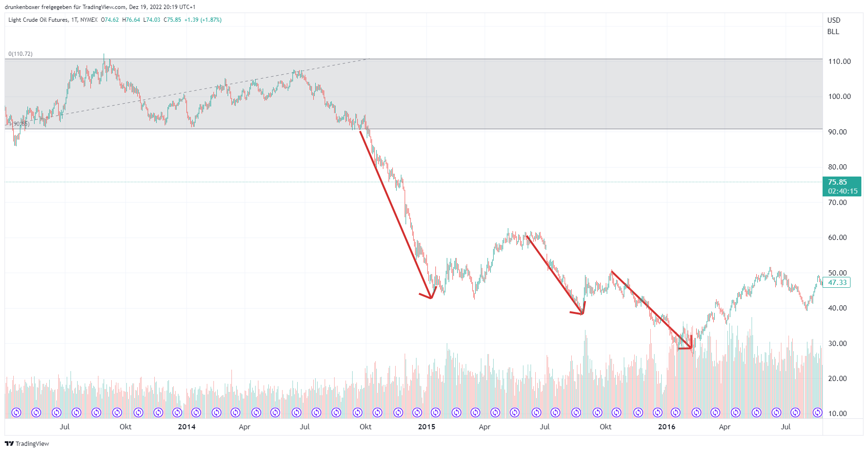Click the NYMEX exchange label
The image size is (868, 452).
point(89,20)
